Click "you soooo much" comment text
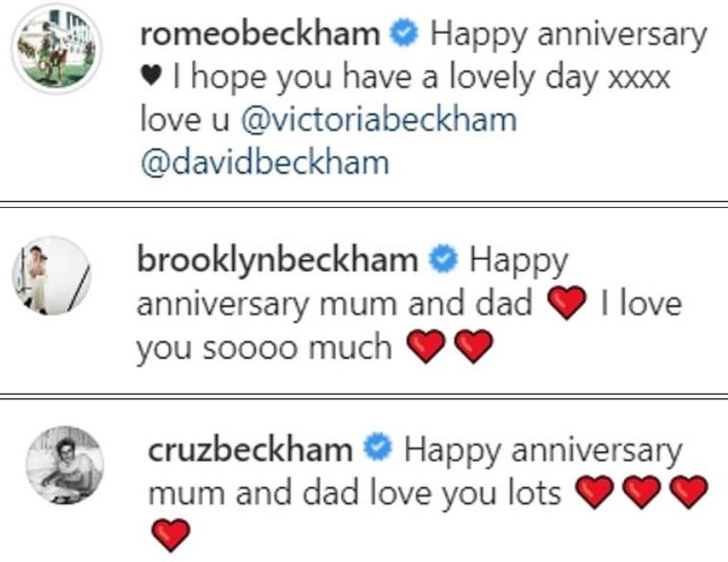 [x=264, y=346]
